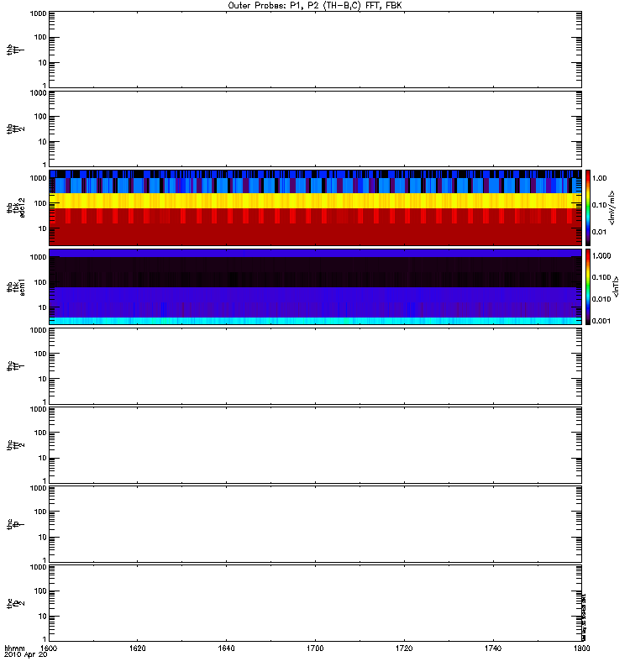
Task: Click the "1000" tick label of the thc fff 2 panel
Action: [x=38, y=409]
